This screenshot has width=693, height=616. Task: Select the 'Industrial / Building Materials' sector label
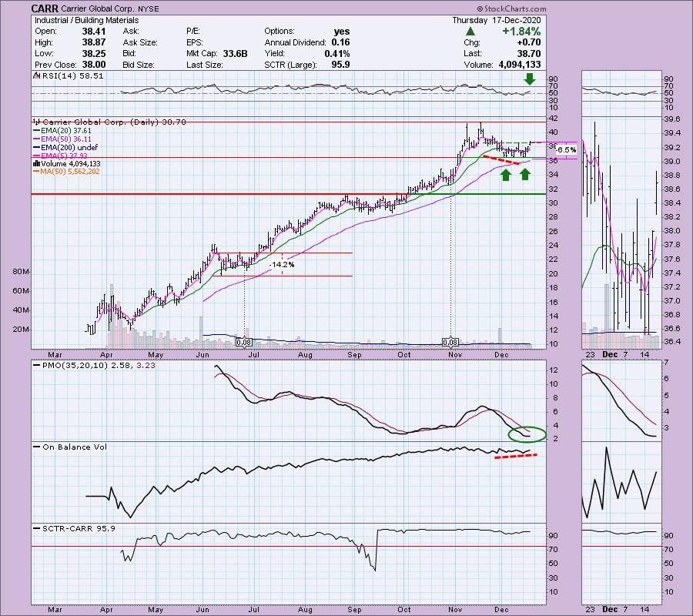[86, 20]
